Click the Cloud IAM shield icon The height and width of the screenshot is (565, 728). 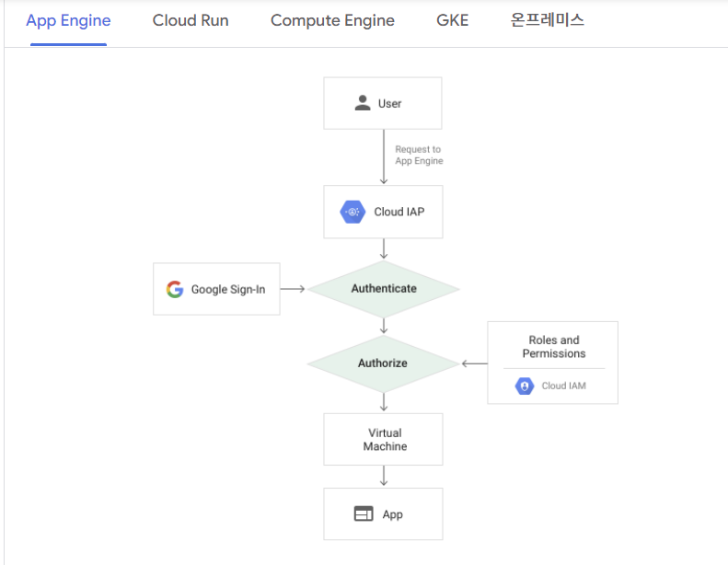525,386
